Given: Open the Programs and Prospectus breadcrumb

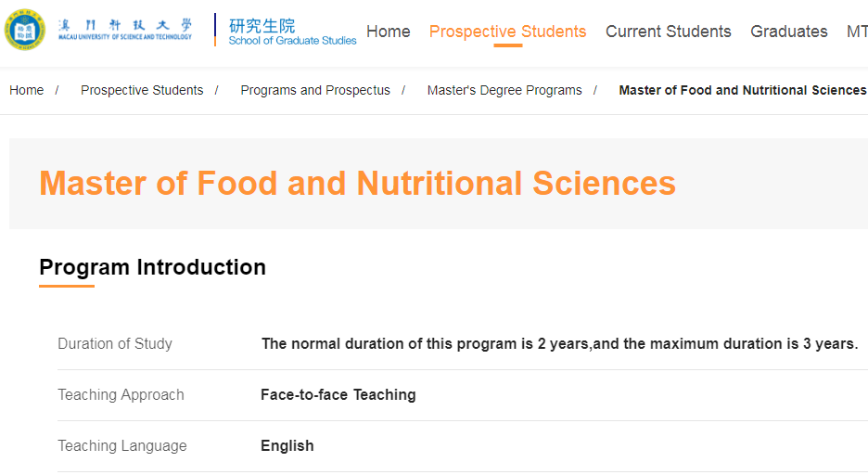Looking at the screenshot, I should 315,90.
